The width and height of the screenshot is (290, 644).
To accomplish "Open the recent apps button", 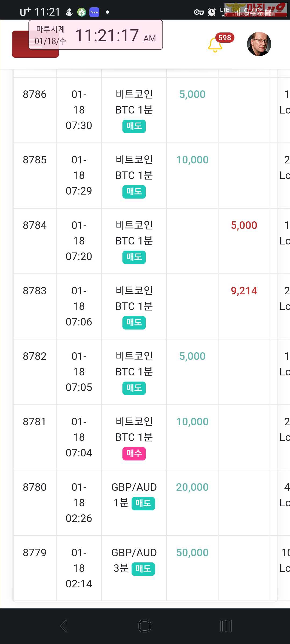I will click(226, 626).
